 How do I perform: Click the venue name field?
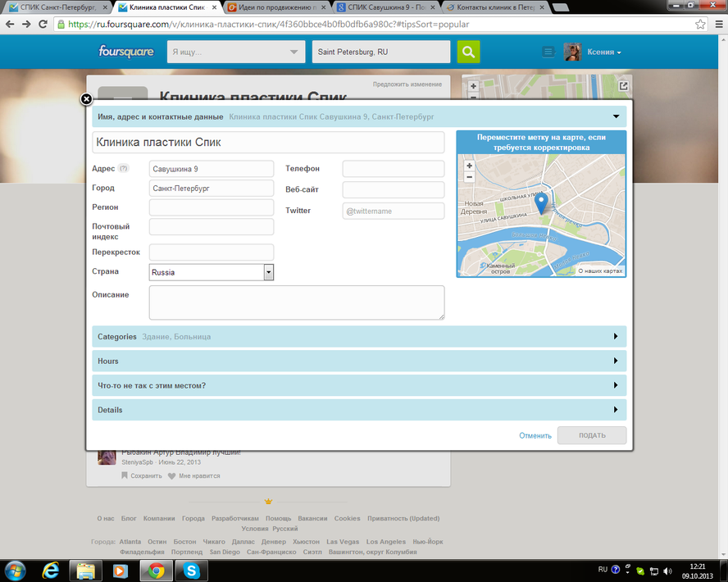click(x=268, y=142)
